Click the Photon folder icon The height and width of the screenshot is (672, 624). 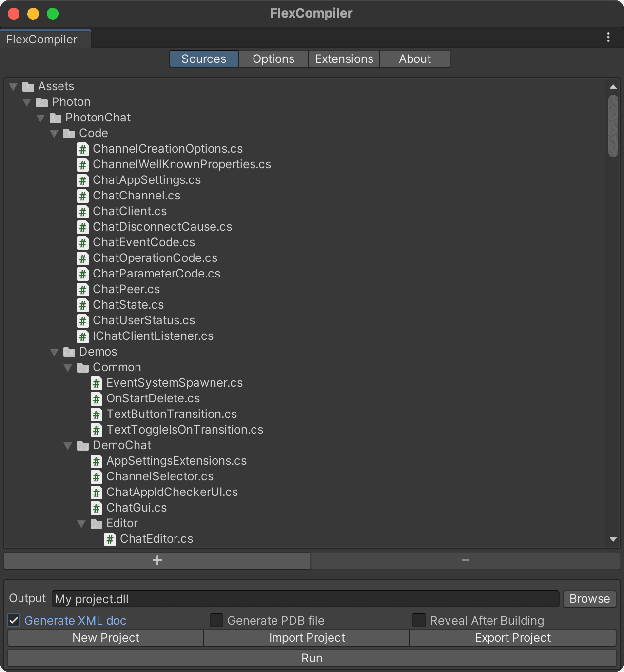coord(42,102)
